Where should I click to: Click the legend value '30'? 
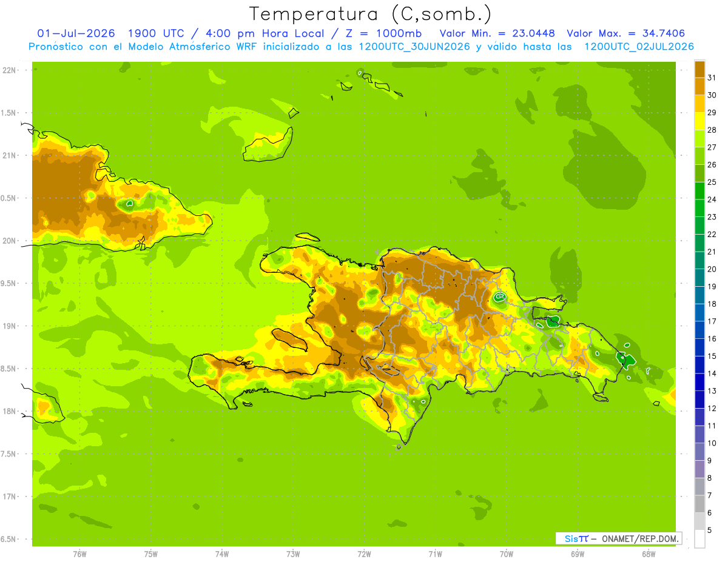[x=712, y=95]
